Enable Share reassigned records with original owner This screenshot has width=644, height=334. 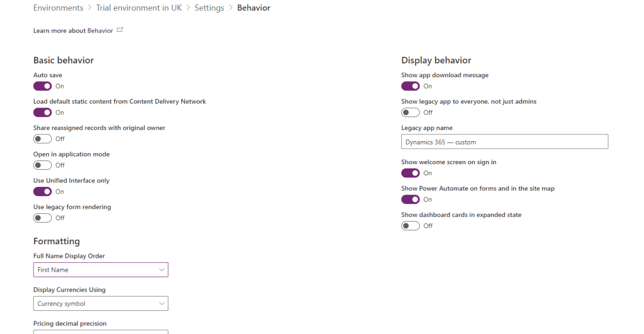(x=42, y=139)
